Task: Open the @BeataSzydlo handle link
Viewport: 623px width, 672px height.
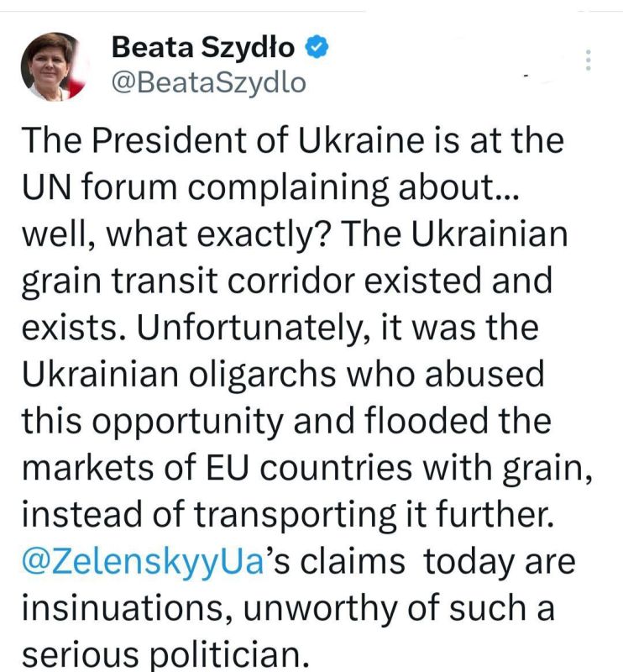Action: click(209, 82)
